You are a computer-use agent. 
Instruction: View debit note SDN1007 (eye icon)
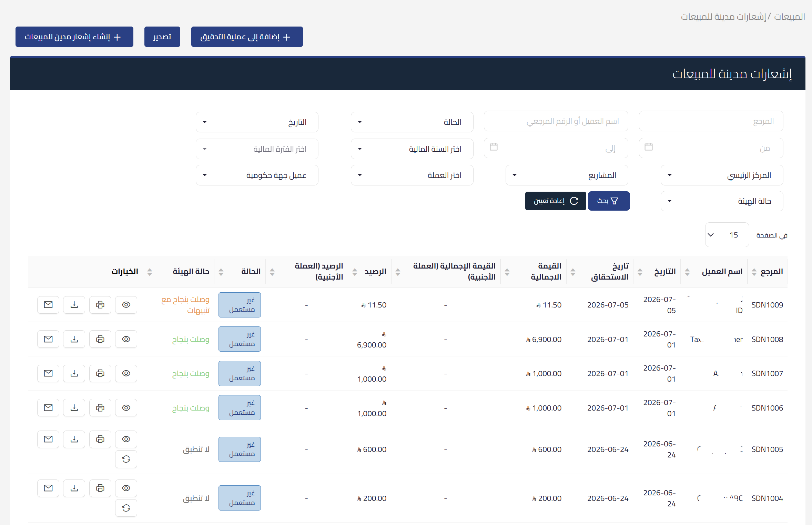pos(126,373)
